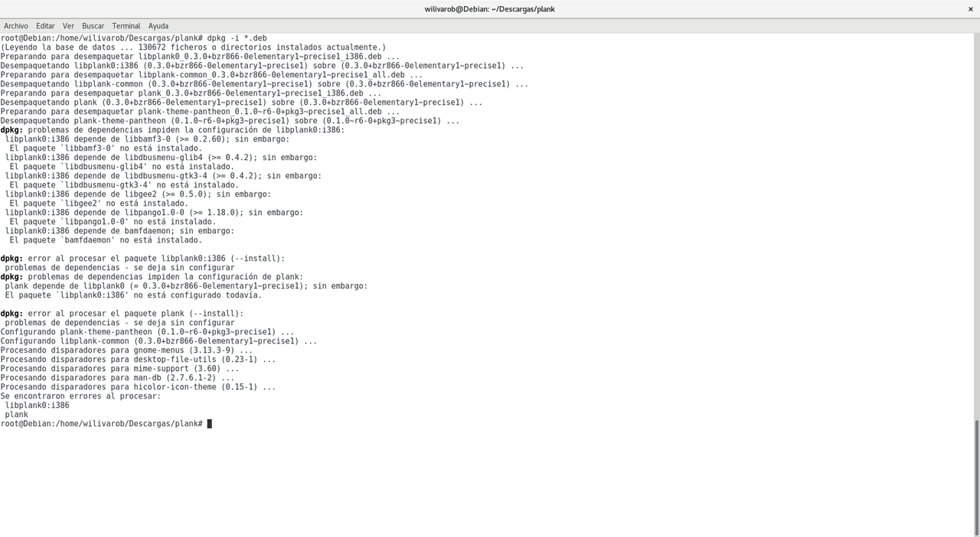Viewport: 980px width, 537px height.
Task: Open the Ayuda menu
Action: click(158, 26)
